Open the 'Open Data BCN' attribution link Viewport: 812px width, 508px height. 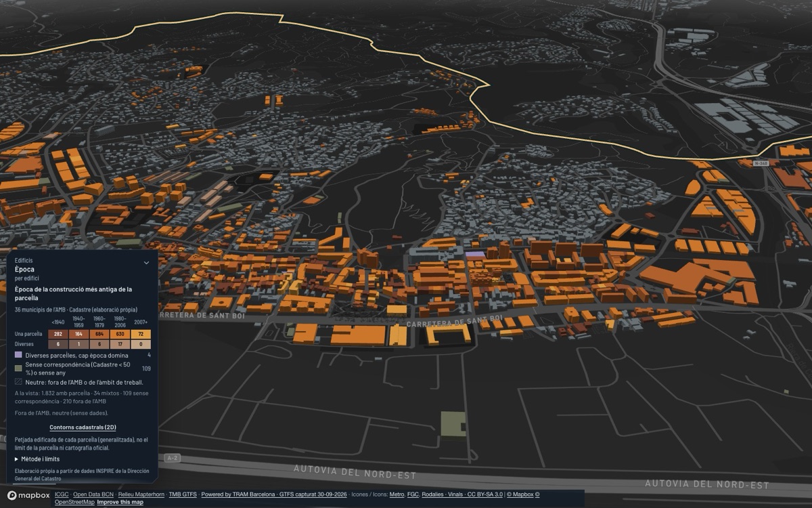(x=93, y=494)
